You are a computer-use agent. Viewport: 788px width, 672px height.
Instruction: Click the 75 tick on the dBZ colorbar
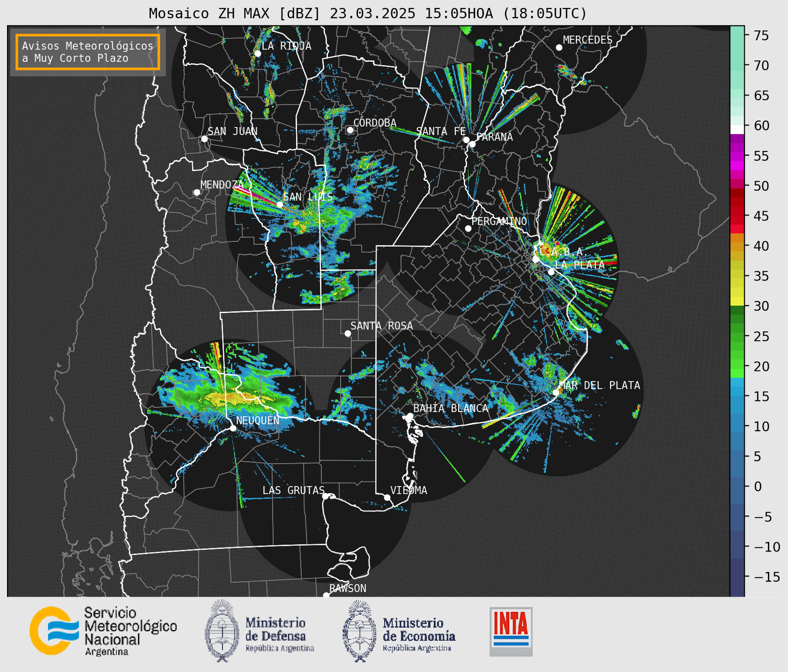761,36
